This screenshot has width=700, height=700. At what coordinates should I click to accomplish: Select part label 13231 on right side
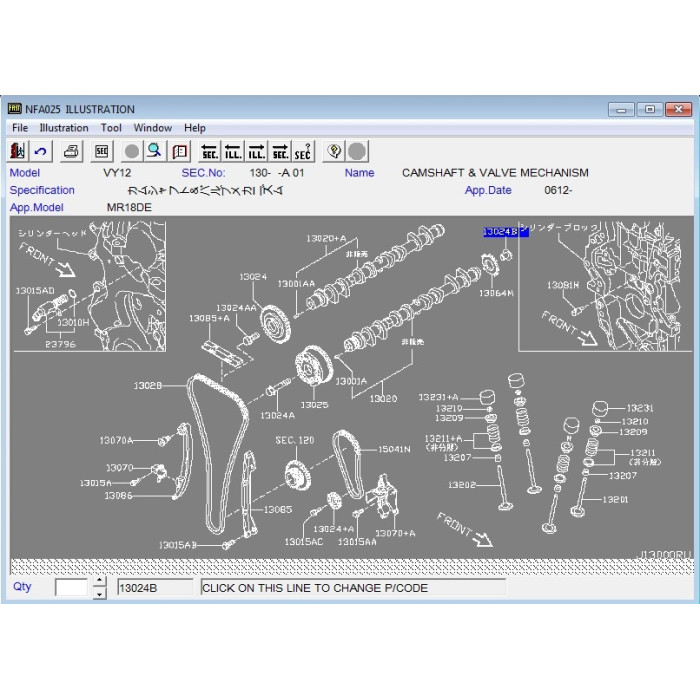(x=640, y=408)
